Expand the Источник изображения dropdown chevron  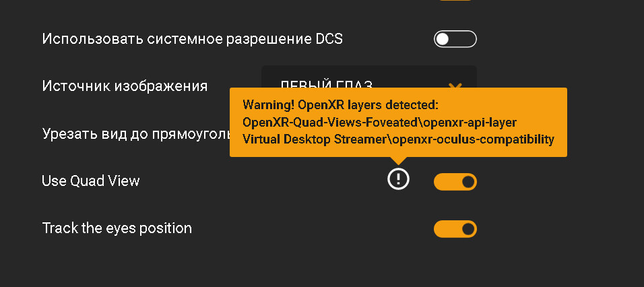coord(455,86)
